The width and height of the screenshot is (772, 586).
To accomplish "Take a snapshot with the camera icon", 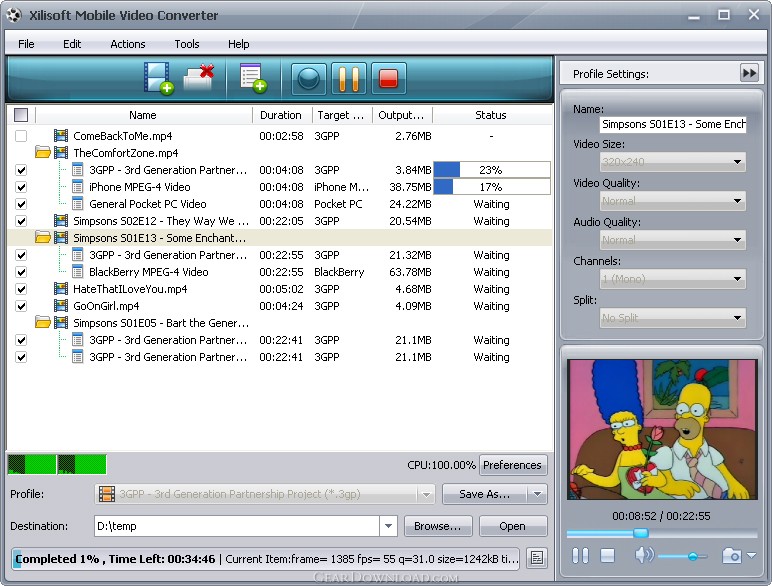I will click(x=731, y=555).
